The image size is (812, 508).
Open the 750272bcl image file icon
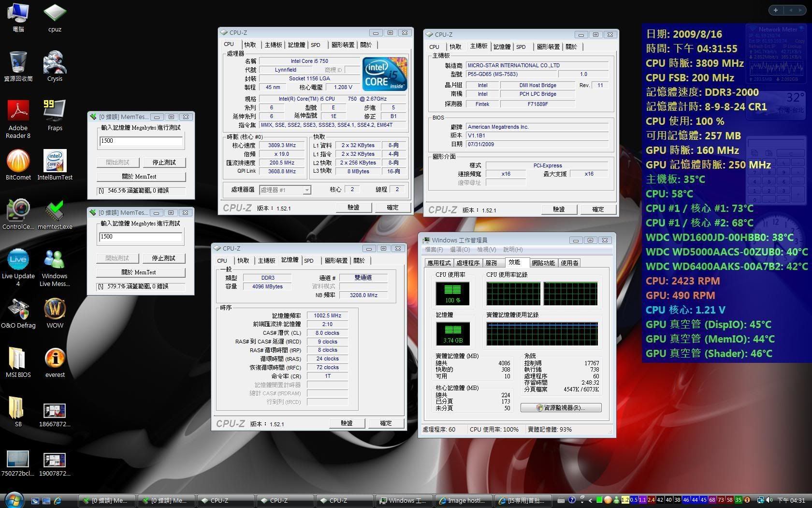tap(18, 463)
